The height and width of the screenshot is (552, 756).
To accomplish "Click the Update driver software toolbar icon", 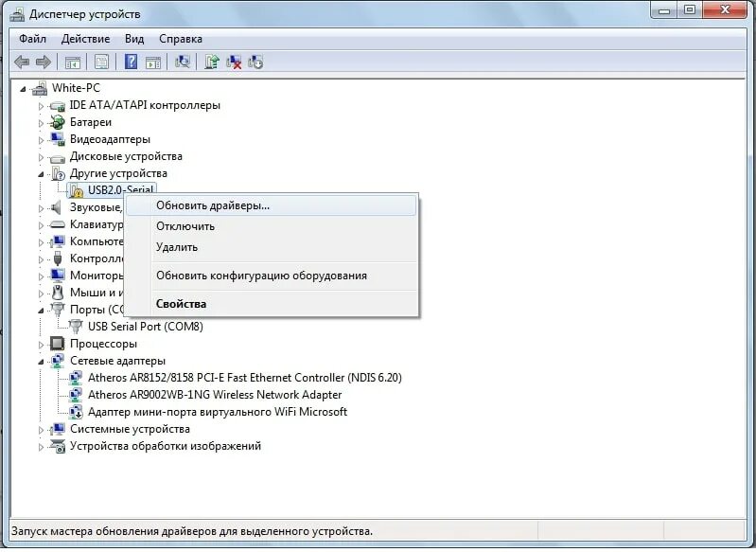I will point(212,62).
